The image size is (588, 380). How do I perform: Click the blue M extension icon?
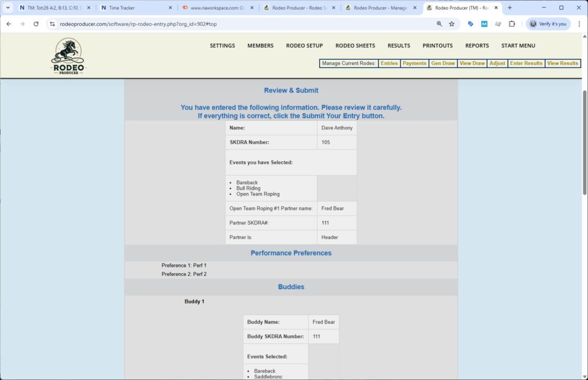pos(483,25)
